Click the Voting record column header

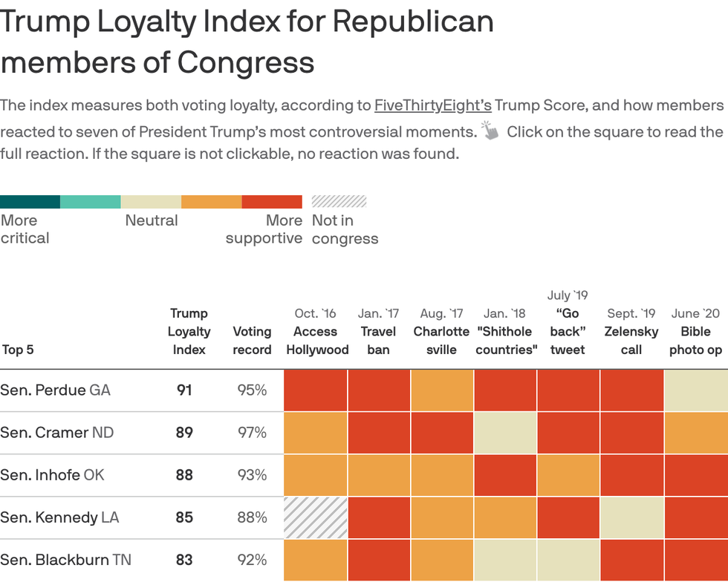click(252, 340)
